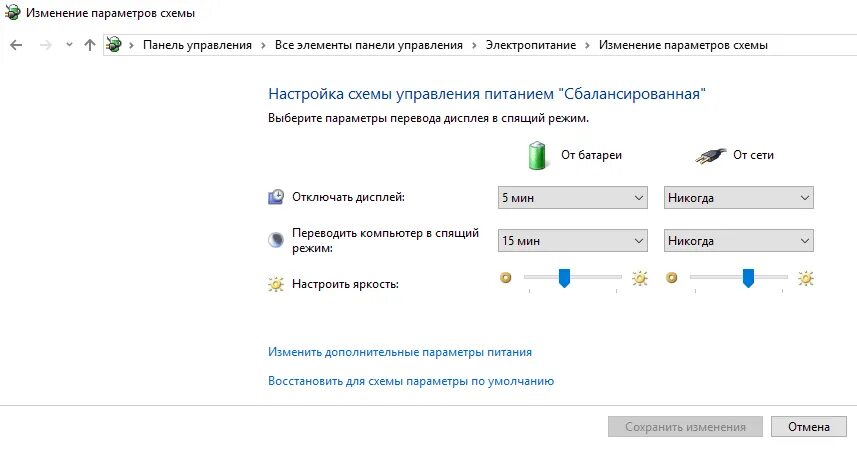This screenshot has width=857, height=451.
Task: Open the battery display-off dropdown showing 5 мин
Action: 573,198
